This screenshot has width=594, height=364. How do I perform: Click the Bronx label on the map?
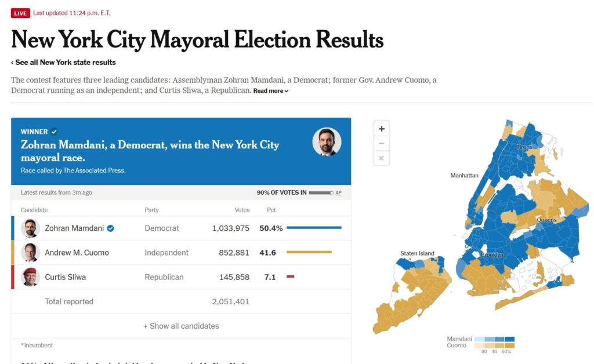click(524, 147)
